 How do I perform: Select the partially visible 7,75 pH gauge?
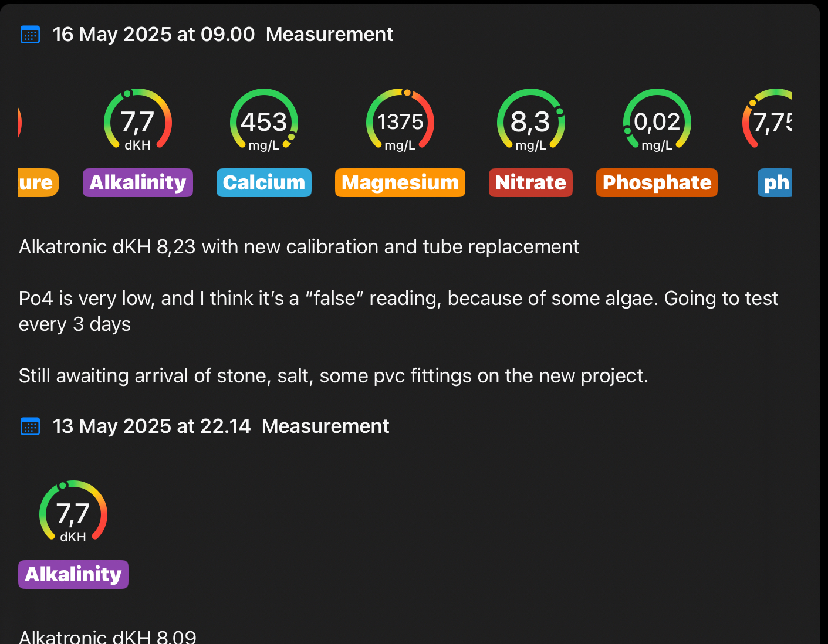[x=770, y=121]
